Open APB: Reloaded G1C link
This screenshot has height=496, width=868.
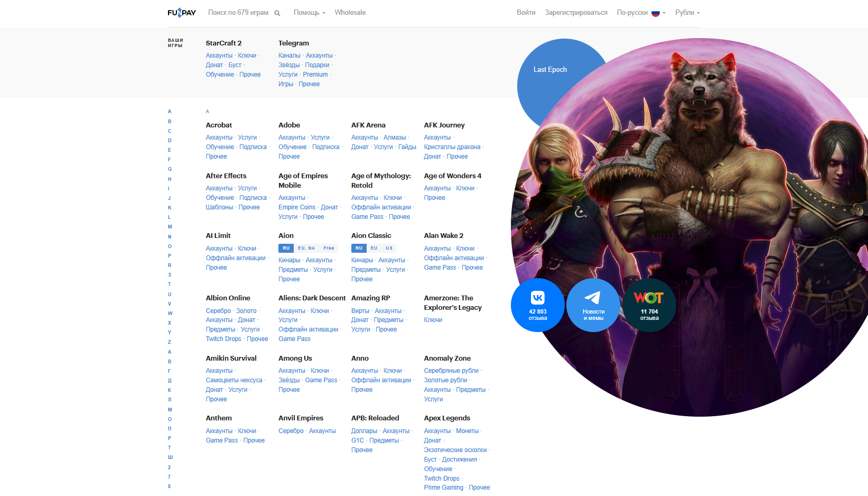358,440
